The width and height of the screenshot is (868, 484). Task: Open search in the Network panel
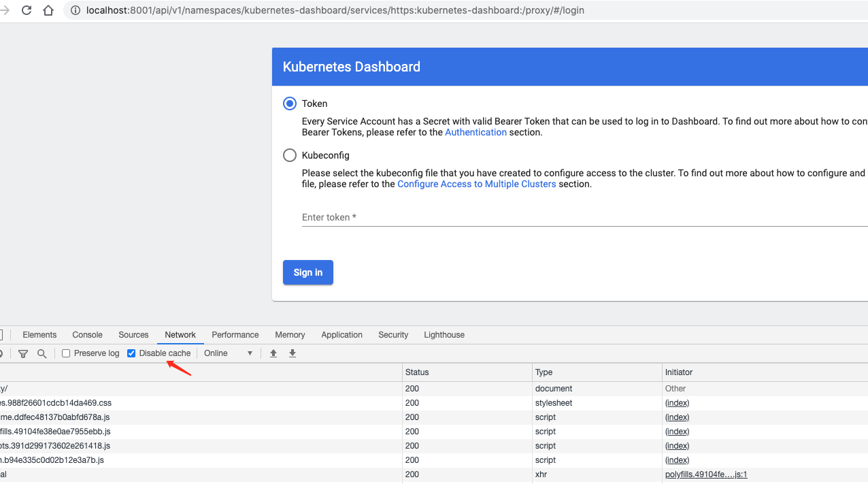point(42,353)
